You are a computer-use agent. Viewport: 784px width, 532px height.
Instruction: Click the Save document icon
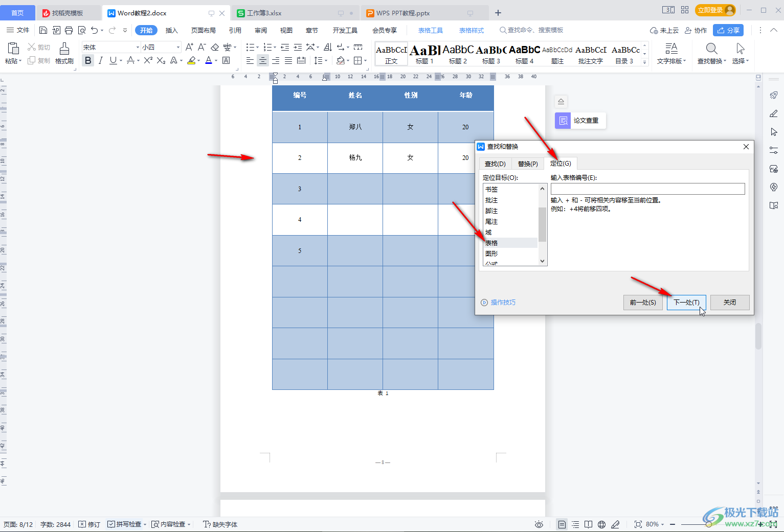tap(43, 30)
